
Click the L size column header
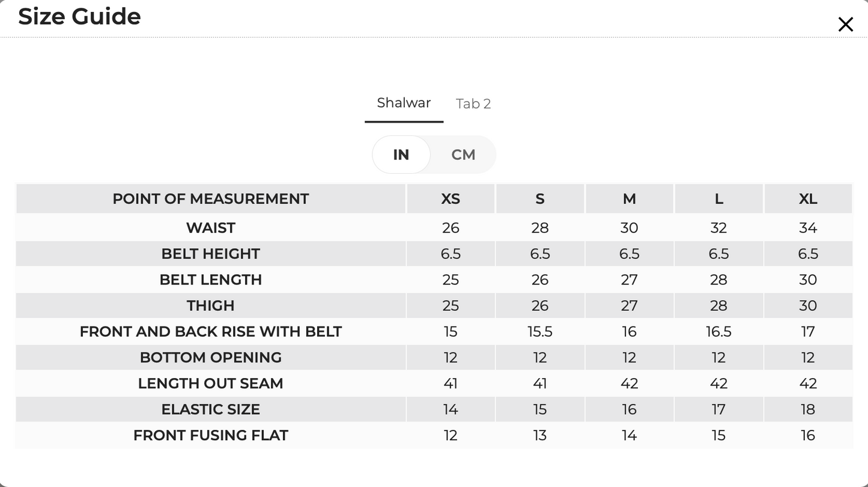[x=718, y=199]
